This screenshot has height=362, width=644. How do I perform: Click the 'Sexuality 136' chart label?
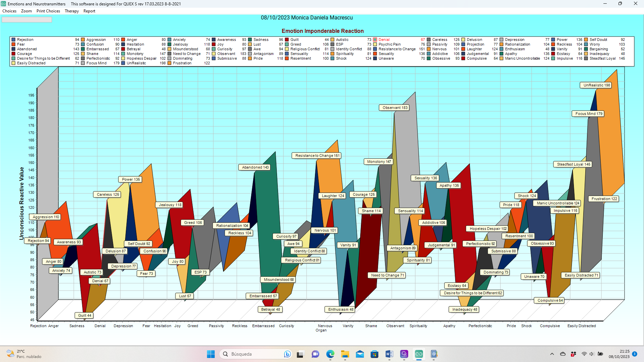pos(426,178)
